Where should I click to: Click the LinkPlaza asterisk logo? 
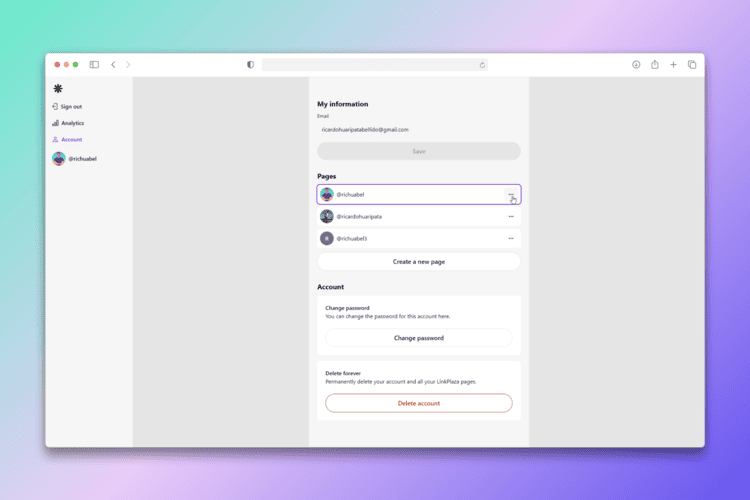tap(58, 89)
